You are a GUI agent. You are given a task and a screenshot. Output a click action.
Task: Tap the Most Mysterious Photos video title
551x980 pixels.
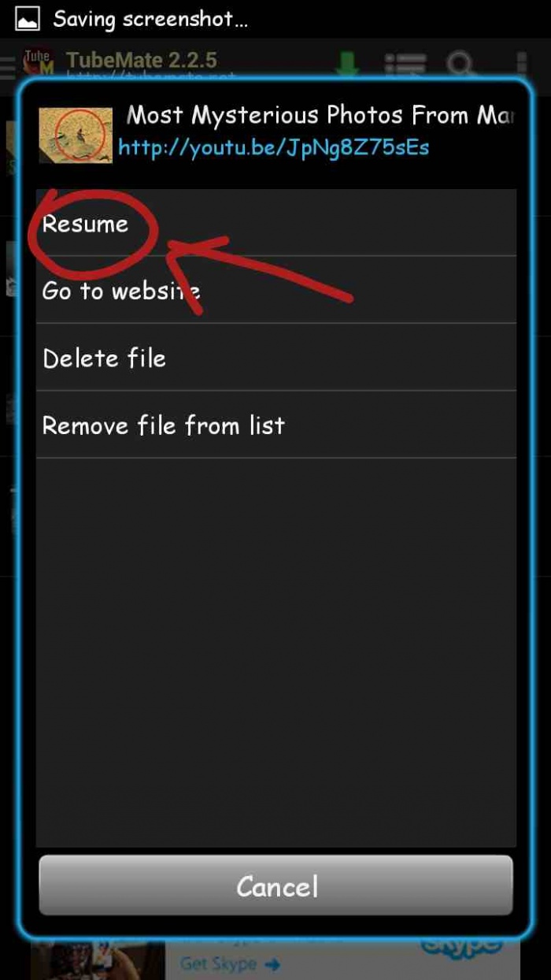(320, 116)
